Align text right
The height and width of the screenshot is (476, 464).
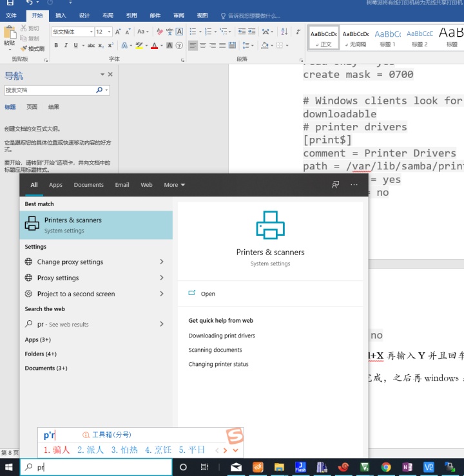point(213,46)
